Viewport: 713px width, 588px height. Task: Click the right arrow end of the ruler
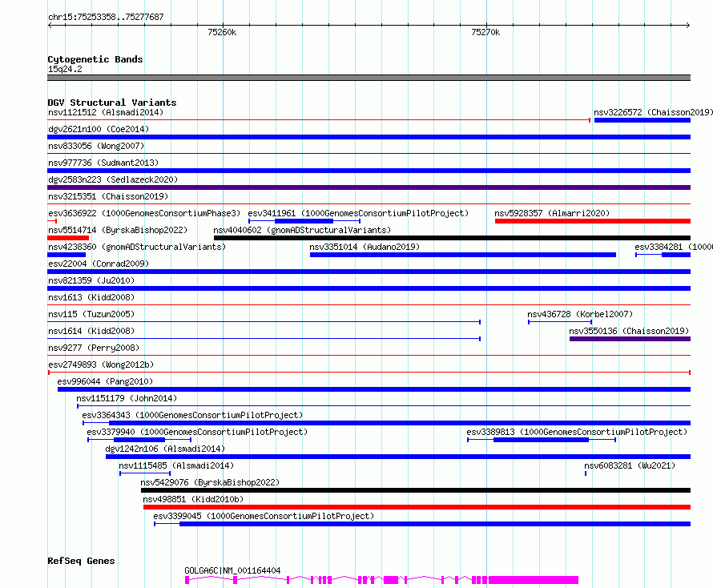tap(688, 25)
